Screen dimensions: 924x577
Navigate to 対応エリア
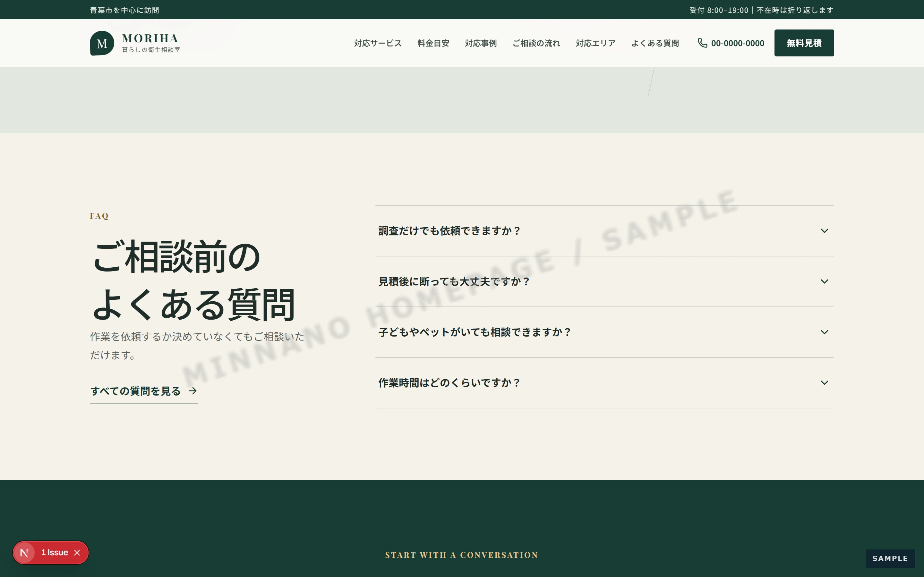pos(596,43)
